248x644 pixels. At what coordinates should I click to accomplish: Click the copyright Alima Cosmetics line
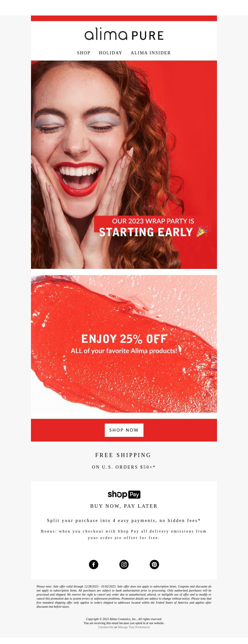tap(124, 619)
